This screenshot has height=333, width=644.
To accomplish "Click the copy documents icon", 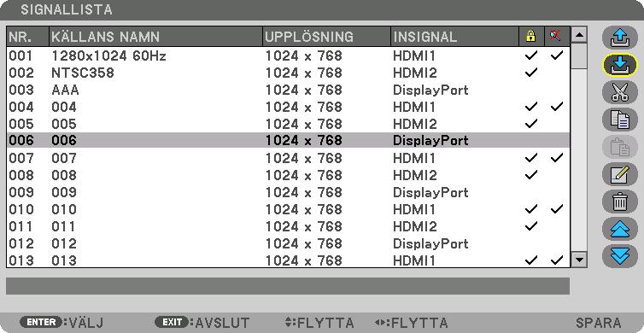I will click(619, 120).
